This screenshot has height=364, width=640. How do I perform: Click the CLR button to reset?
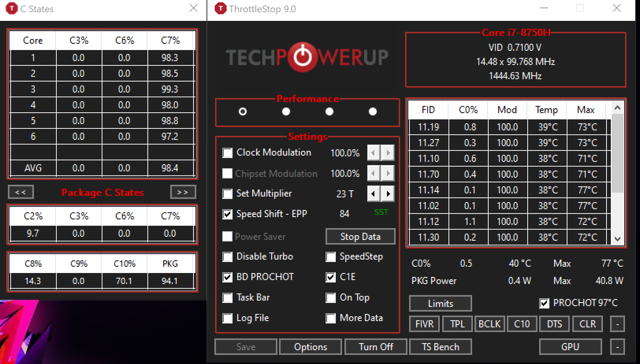(588, 324)
